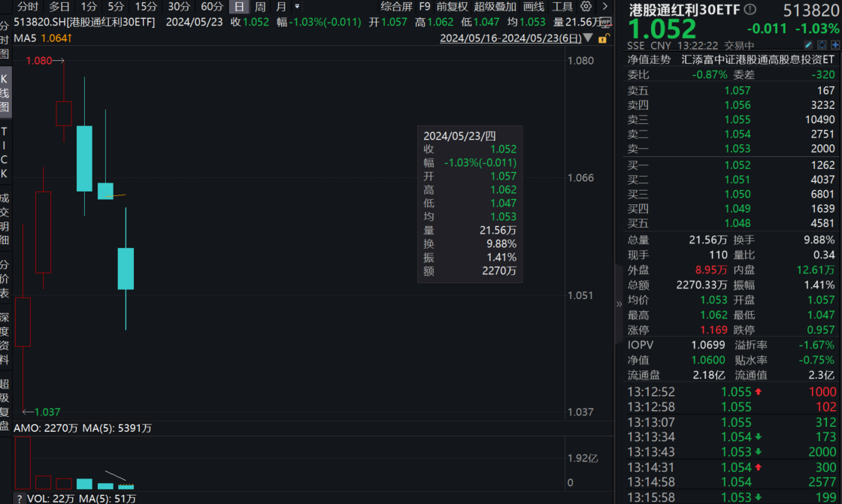Viewport: 842px width, 504px height.
Task: Expand the period dropdown arrow after 月
Action: click(x=297, y=7)
